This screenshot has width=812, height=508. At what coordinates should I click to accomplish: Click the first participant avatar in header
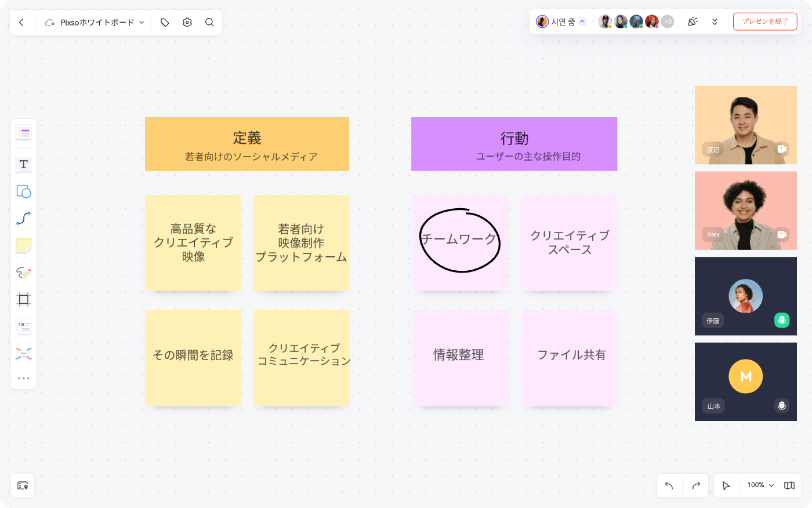(x=605, y=21)
